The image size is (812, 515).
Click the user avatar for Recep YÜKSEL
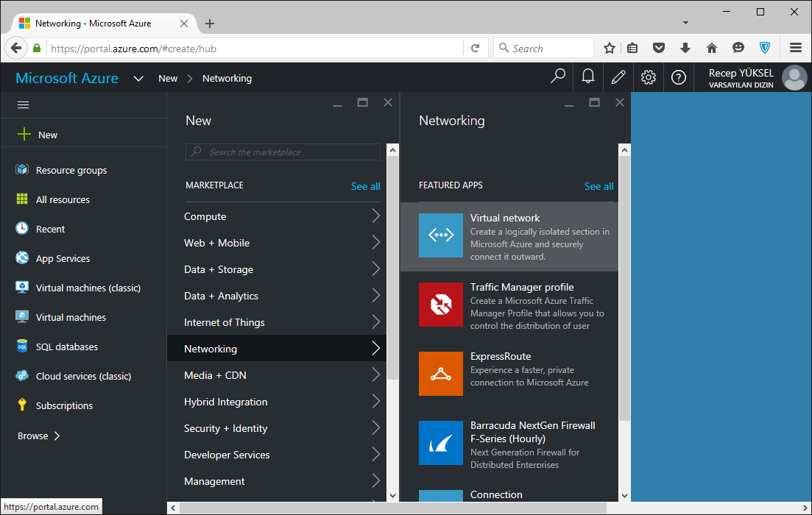tap(794, 78)
